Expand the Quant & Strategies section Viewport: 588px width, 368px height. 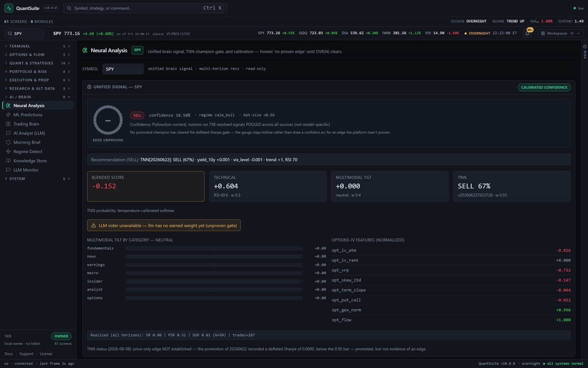(x=38, y=63)
